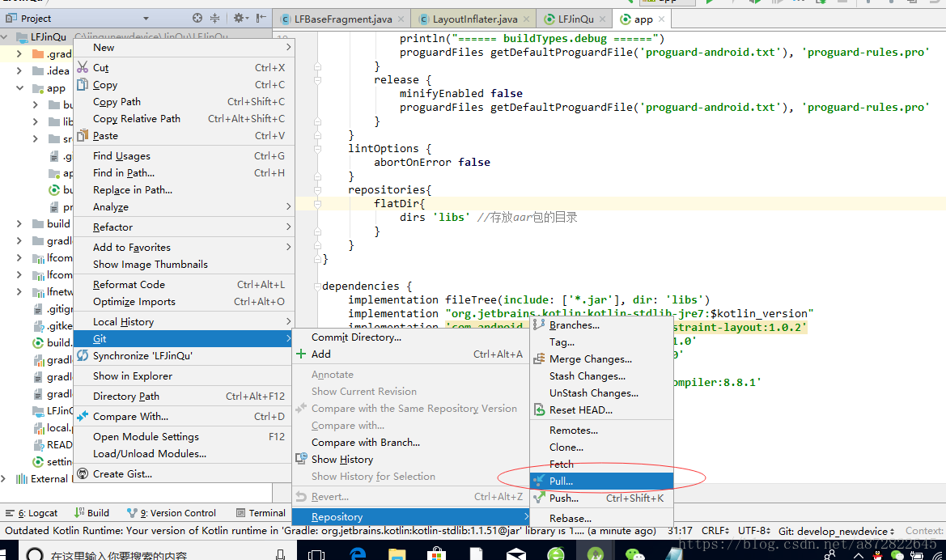Click the collapse all icon in Project panel

coord(214,18)
